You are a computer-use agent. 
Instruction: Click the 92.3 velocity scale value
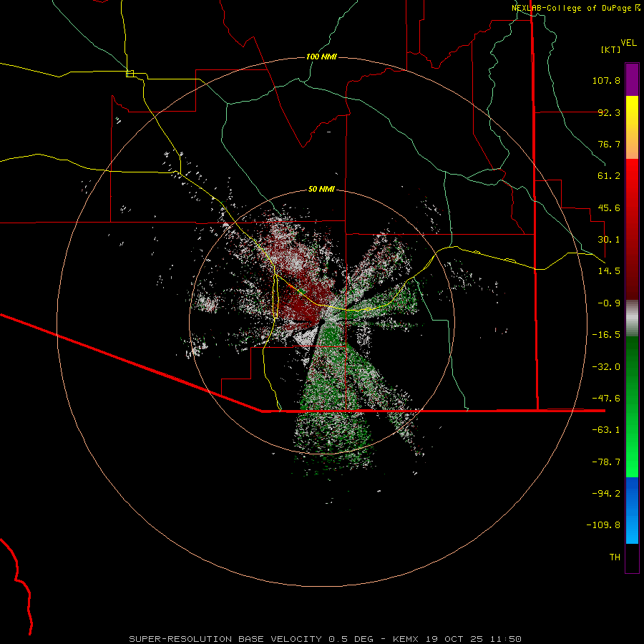(x=609, y=112)
